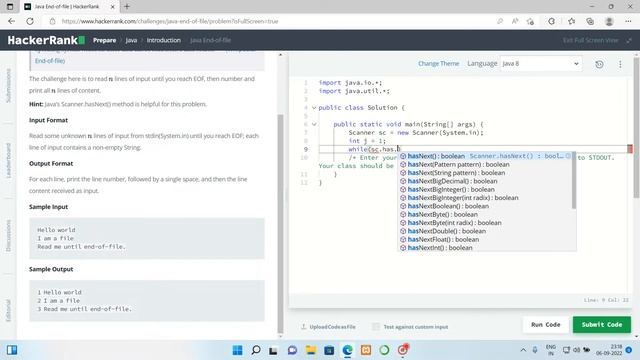Open editor more options vertical dots

620,64
